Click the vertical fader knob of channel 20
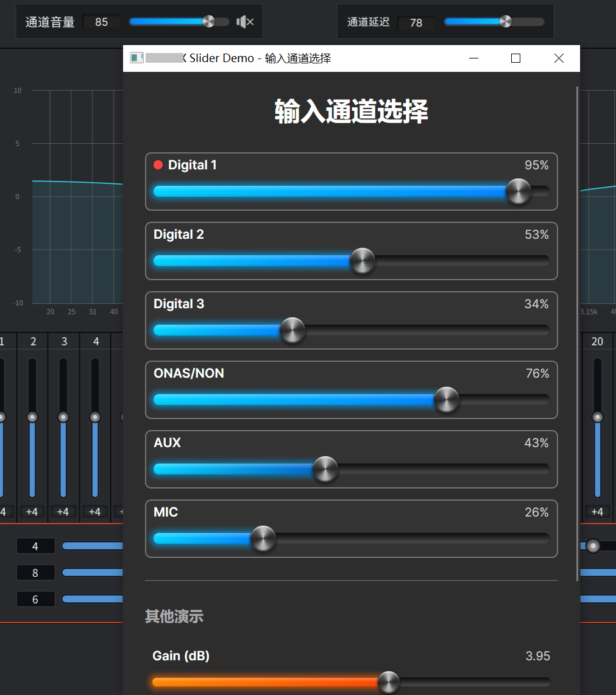Image resolution: width=616 pixels, height=695 pixels. coord(598,417)
